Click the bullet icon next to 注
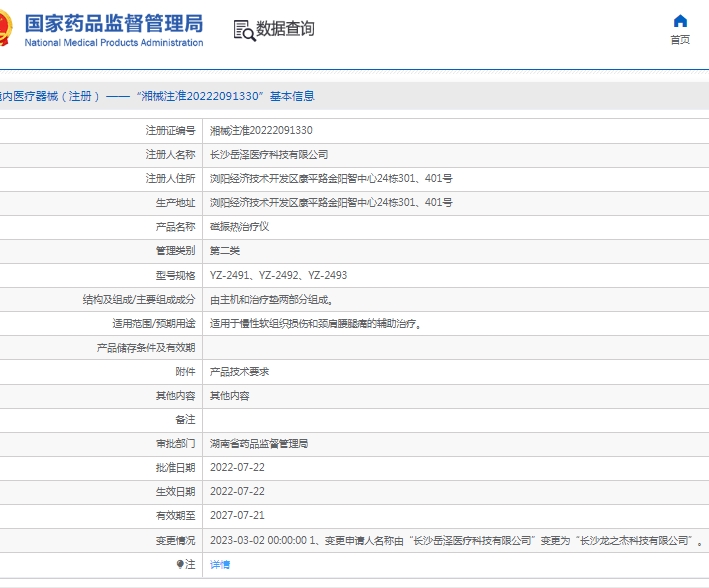The height and width of the screenshot is (588, 709). click(x=180, y=564)
